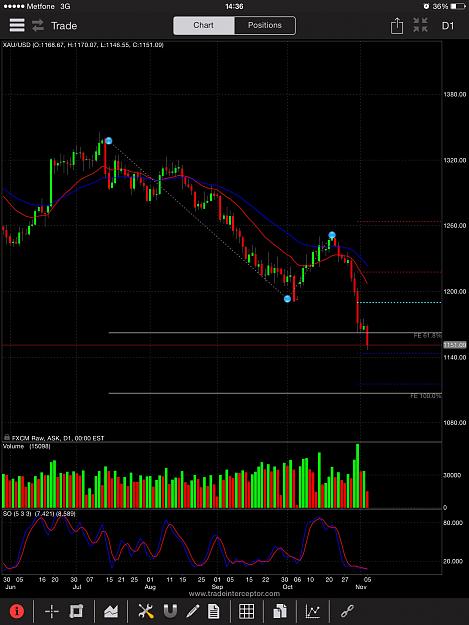Tap the Nov date axis label
Screen dimensions: 469x625
point(361,587)
